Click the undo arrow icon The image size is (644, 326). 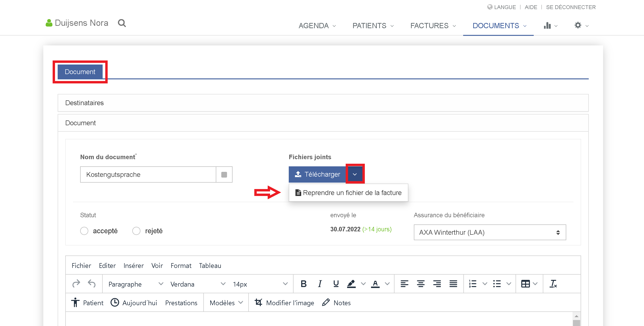[x=92, y=284]
